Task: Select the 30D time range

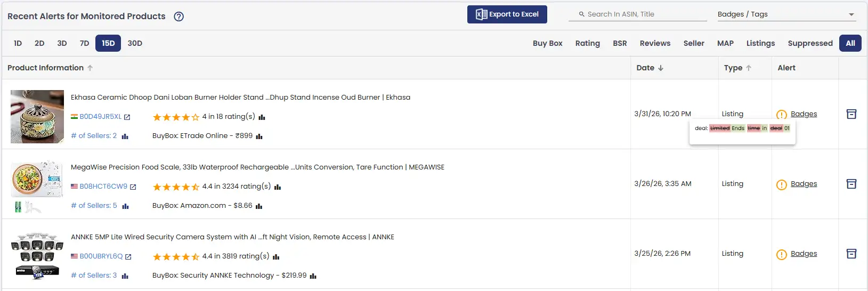Action: click(x=135, y=43)
